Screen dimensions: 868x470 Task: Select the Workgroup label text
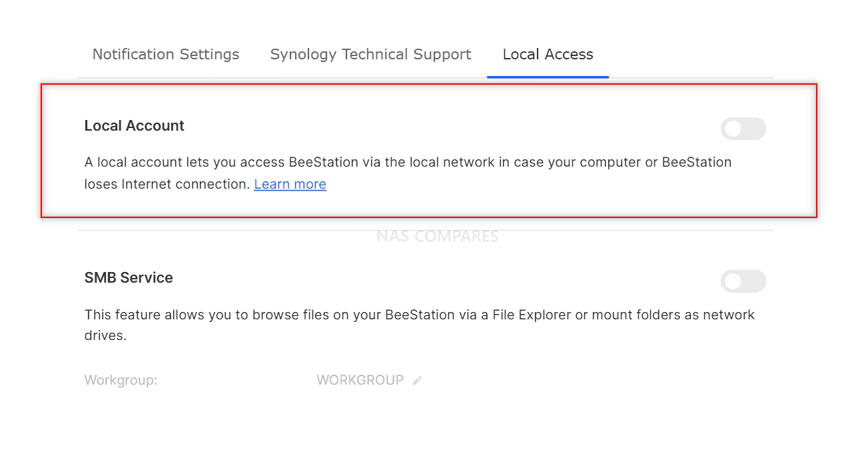pyautogui.click(x=121, y=379)
